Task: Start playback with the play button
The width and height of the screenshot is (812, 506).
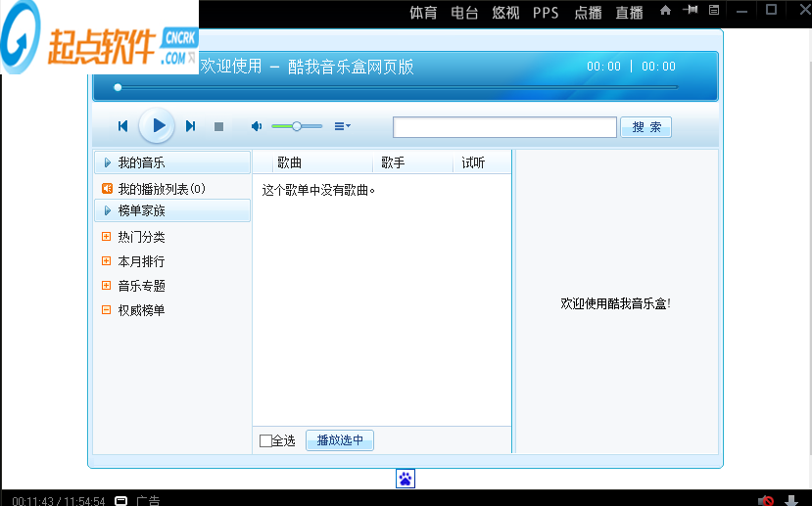Action: point(157,125)
